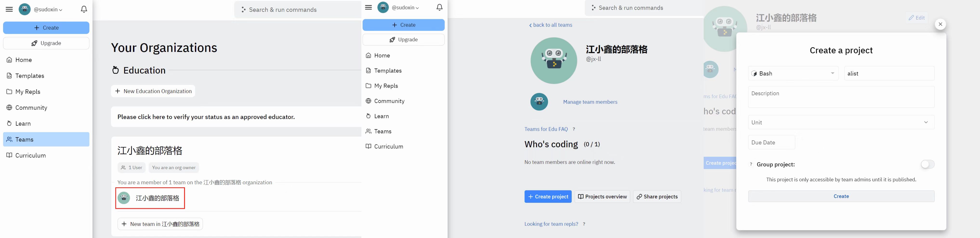Click 'New team in 江小鑫的部落格' button
The image size is (980, 238).
[160, 224]
